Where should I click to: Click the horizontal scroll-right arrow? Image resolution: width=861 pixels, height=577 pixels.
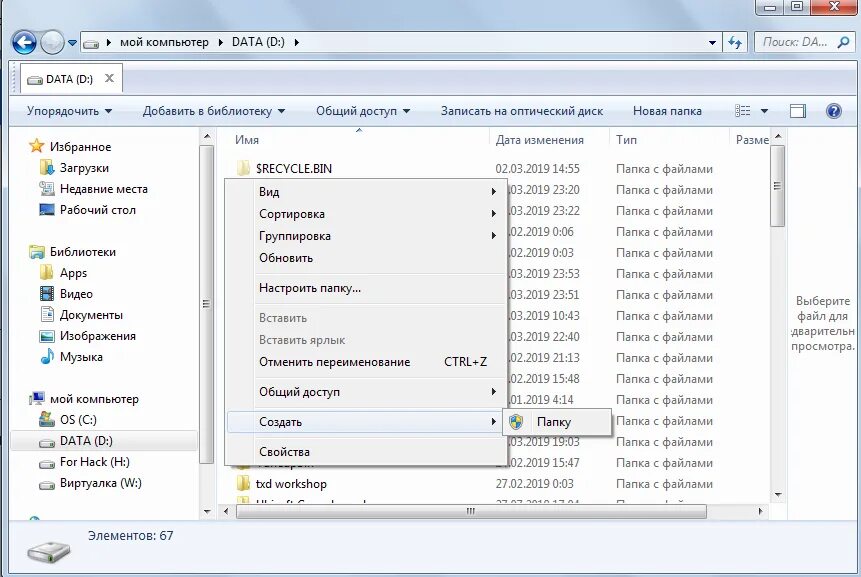coord(761,511)
